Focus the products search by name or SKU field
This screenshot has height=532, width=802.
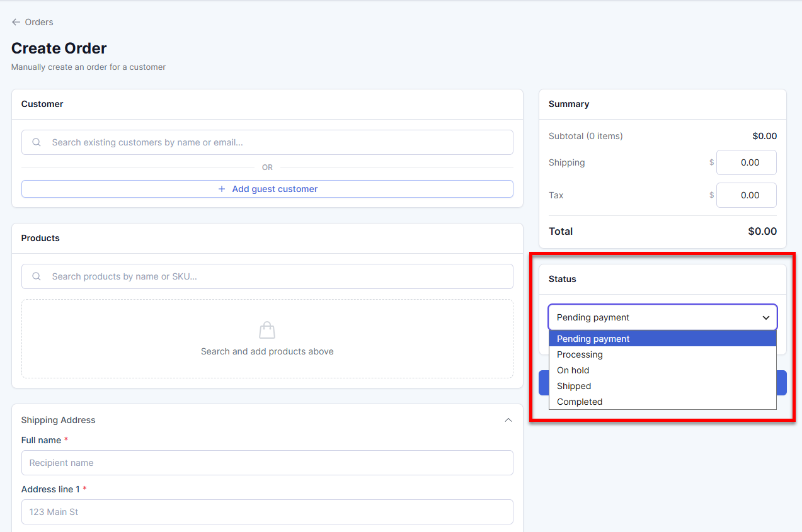(x=267, y=276)
